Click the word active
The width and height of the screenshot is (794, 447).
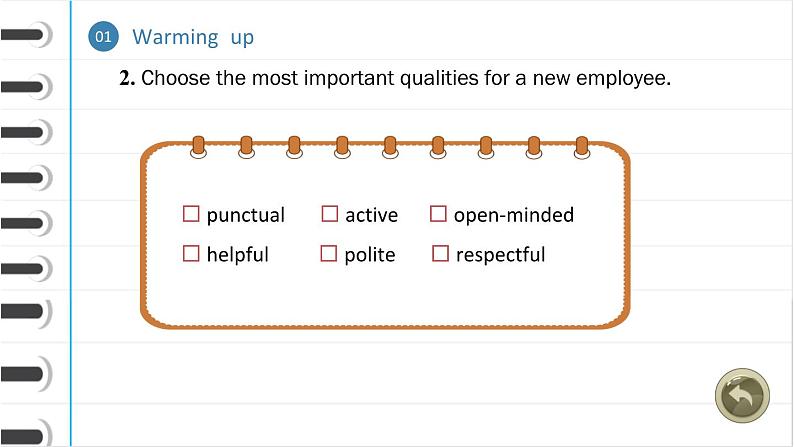point(371,215)
